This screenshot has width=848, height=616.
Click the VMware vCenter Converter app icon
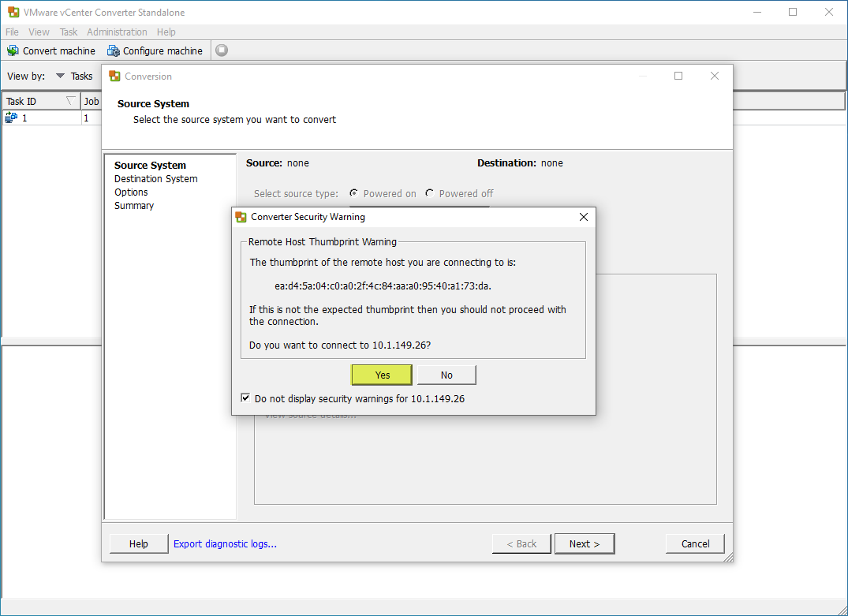coord(12,12)
